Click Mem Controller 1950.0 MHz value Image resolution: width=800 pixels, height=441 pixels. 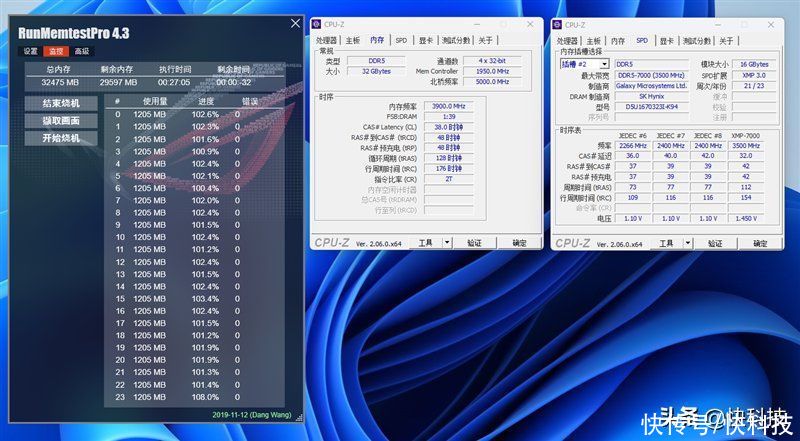[492, 71]
